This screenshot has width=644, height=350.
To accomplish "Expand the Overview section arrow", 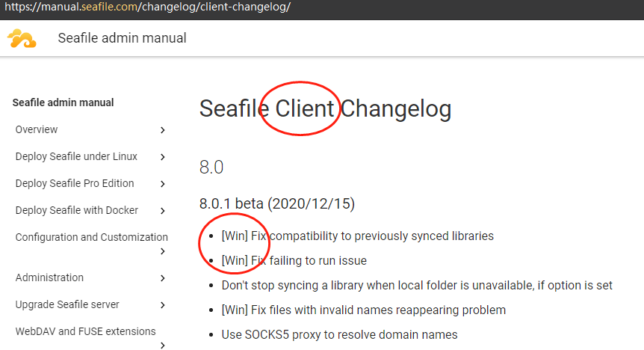I will click(x=163, y=130).
